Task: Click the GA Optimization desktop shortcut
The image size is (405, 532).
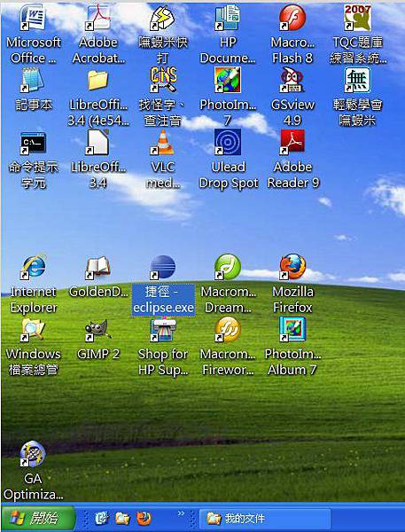Action: pos(33,454)
